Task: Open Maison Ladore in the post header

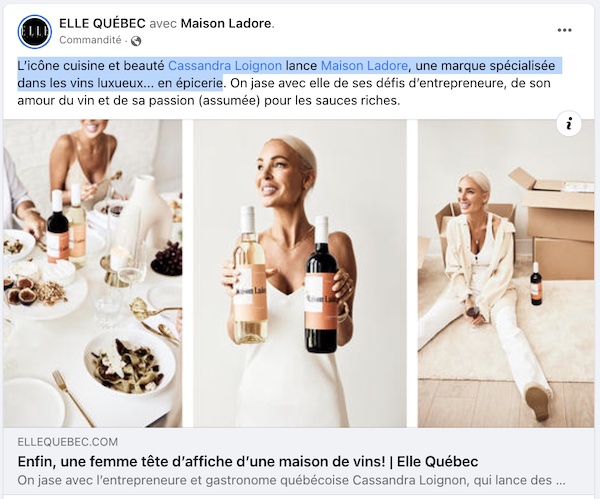Action: point(226,23)
